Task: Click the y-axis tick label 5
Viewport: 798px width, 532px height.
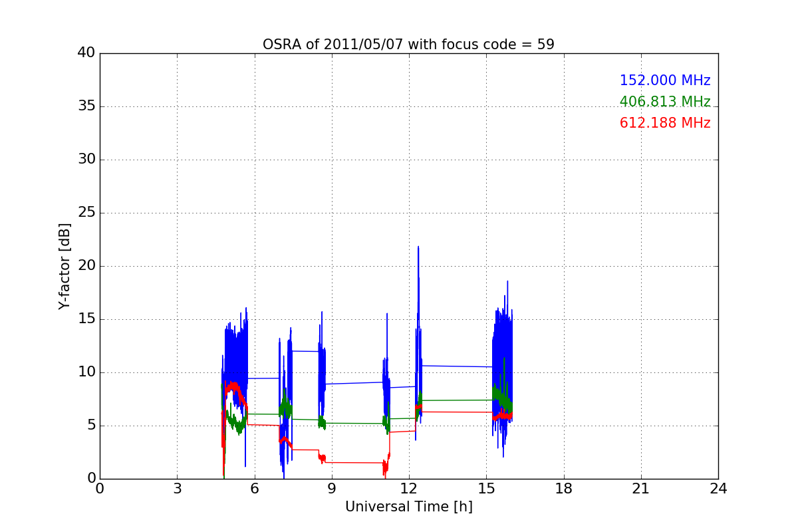Action: pos(90,426)
